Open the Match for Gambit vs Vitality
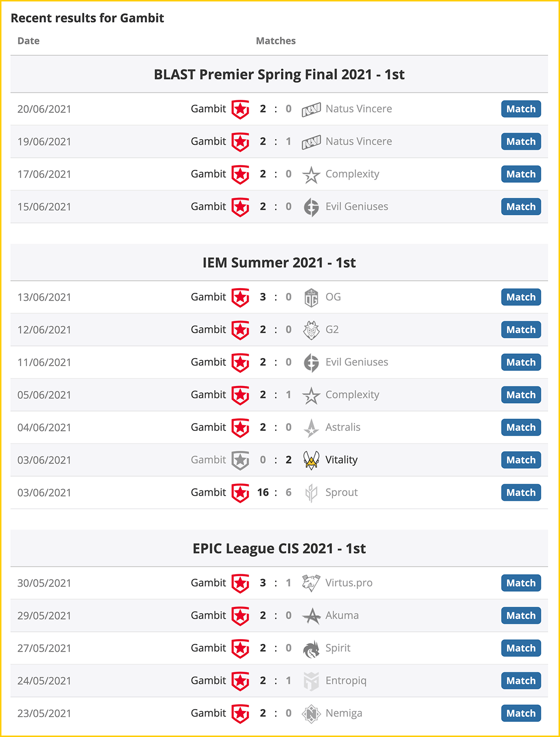 (521, 460)
